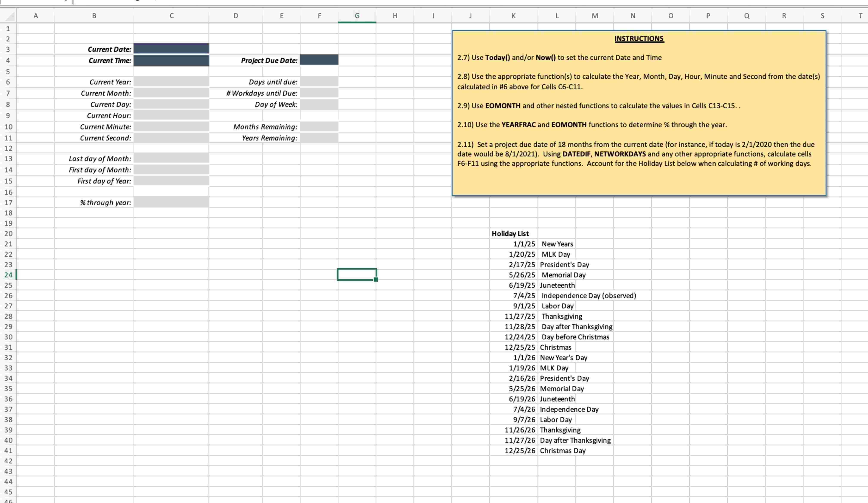Select row 24 header
Viewport: 868px width, 503px height.
[9, 275]
